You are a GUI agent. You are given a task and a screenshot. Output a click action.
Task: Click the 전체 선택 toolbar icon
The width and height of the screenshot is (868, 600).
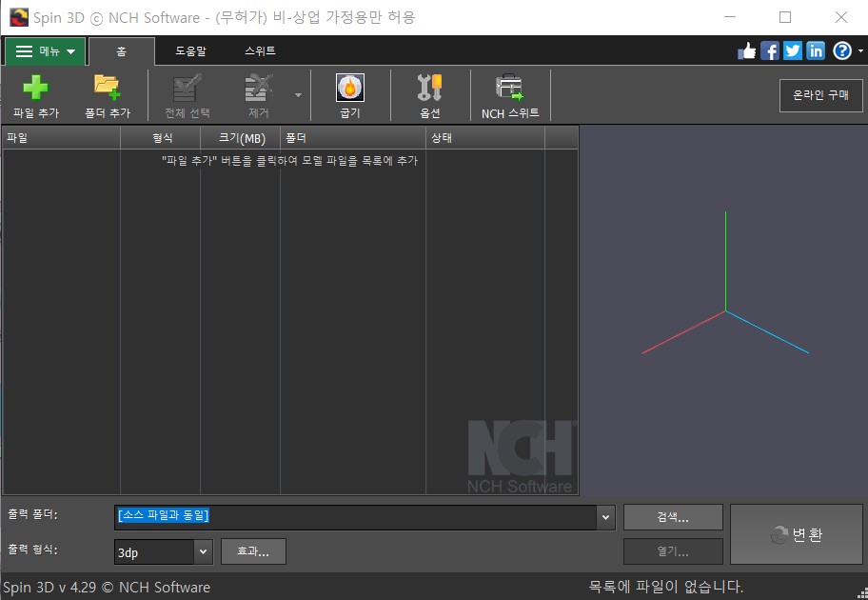pyautogui.click(x=187, y=88)
